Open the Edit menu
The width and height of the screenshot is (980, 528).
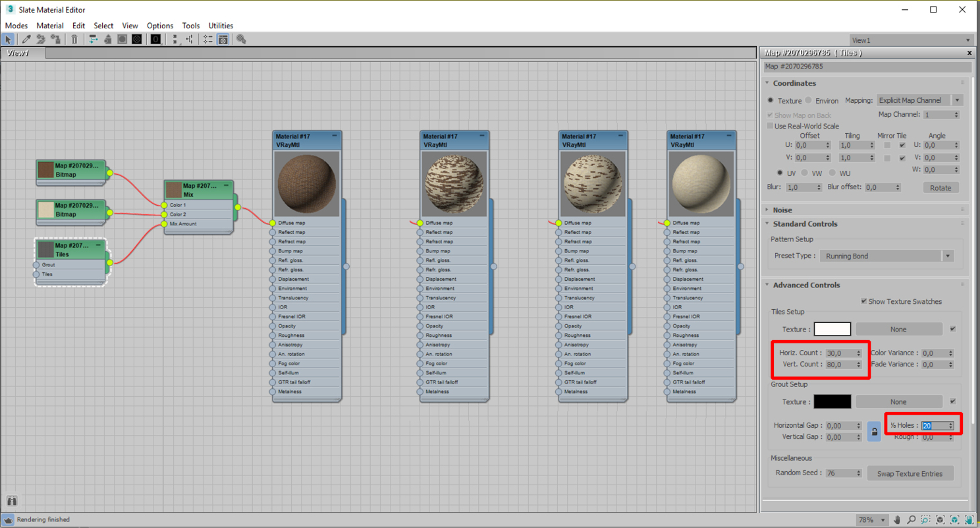(79, 26)
